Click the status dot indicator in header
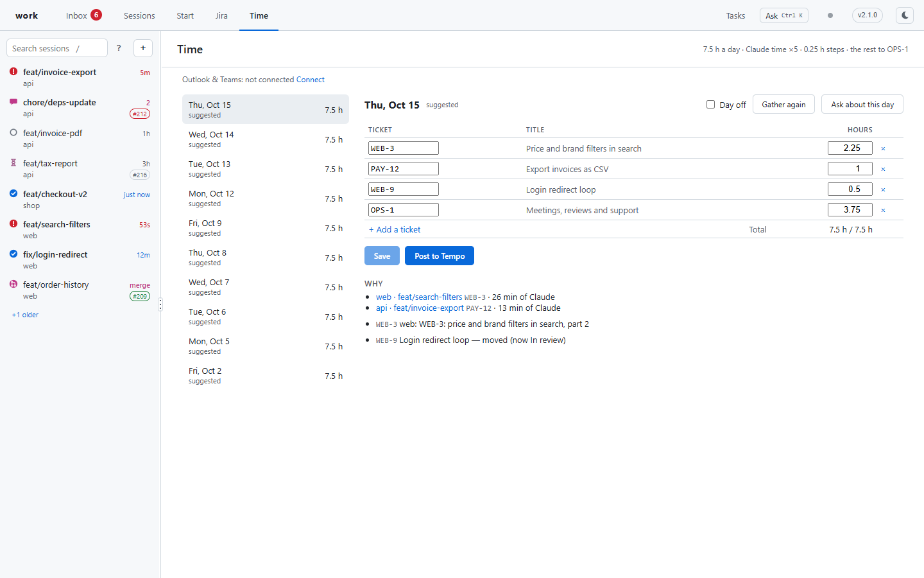924x578 pixels. click(x=830, y=15)
